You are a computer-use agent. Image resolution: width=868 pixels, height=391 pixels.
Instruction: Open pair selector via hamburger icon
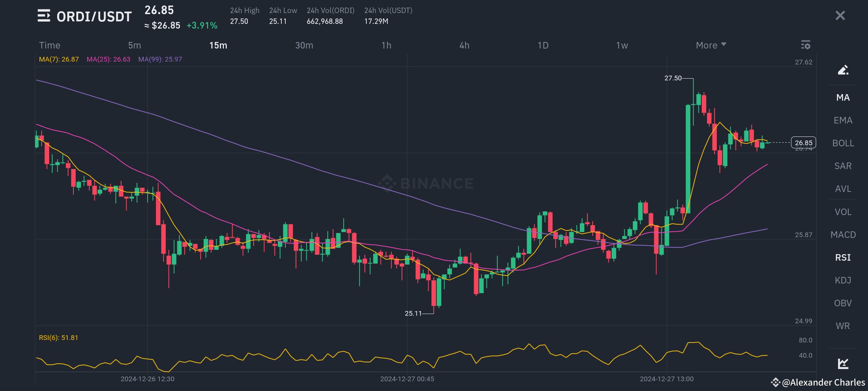coord(44,16)
